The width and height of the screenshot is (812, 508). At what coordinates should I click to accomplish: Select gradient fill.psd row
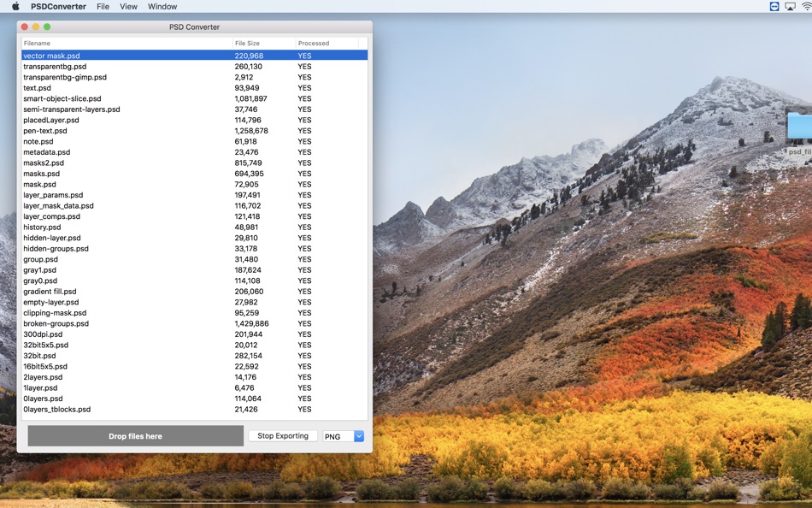pyautogui.click(x=195, y=292)
